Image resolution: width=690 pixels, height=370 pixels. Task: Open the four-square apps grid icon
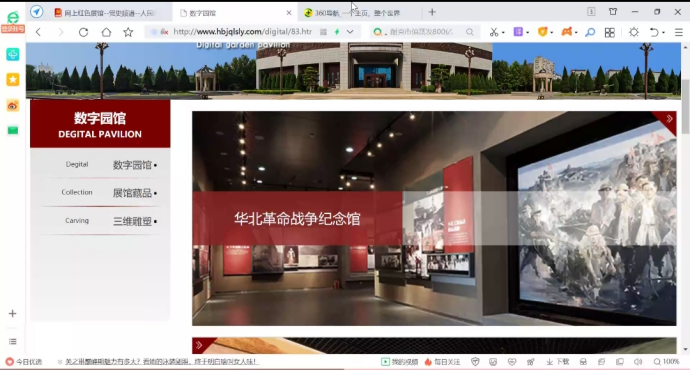pyautogui.click(x=609, y=32)
